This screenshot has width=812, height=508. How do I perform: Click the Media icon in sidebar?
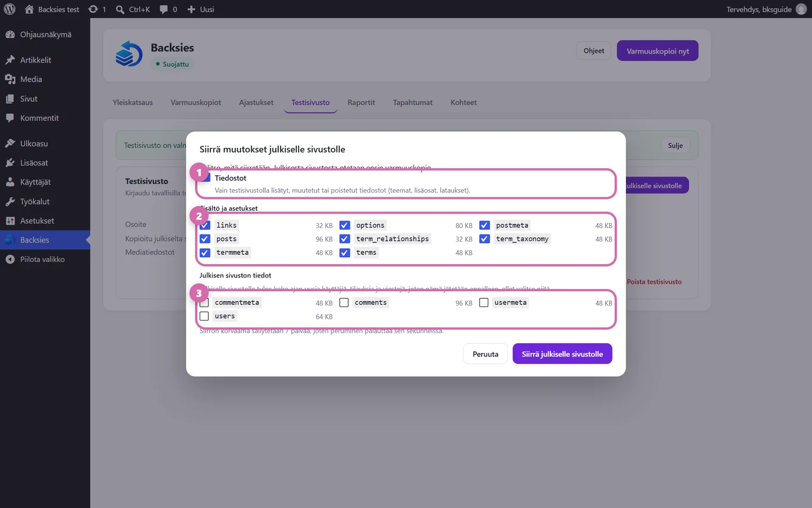point(10,79)
